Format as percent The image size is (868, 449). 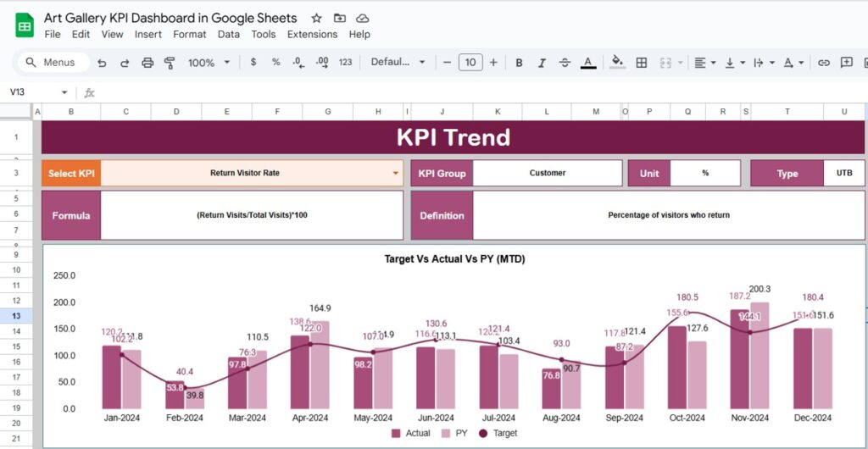pos(275,63)
